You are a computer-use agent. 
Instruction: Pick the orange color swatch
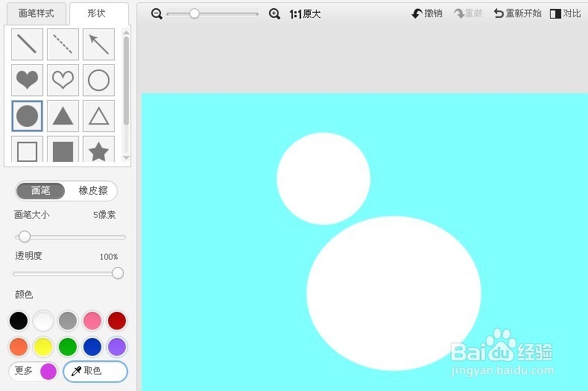click(x=19, y=347)
